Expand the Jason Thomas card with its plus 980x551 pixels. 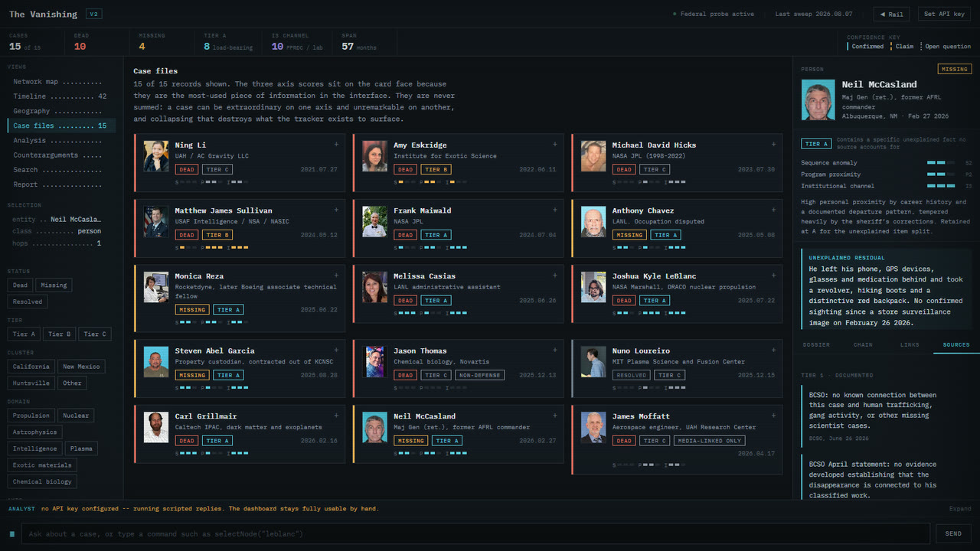(555, 350)
